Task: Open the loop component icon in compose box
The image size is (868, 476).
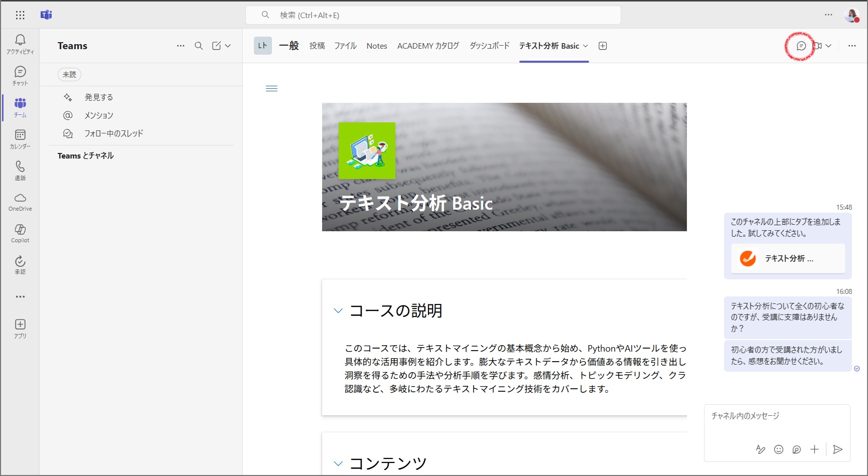Action: [x=797, y=449]
